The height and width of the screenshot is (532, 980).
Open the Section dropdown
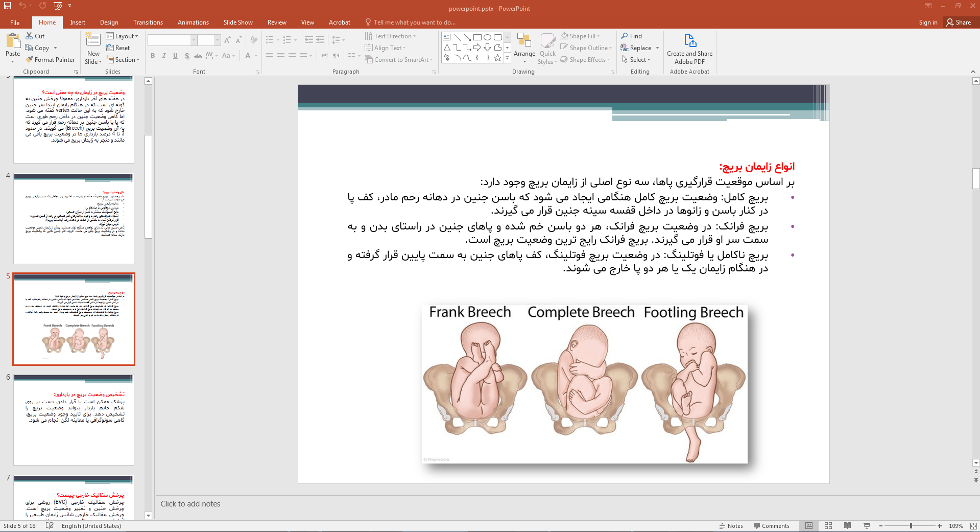tap(123, 60)
